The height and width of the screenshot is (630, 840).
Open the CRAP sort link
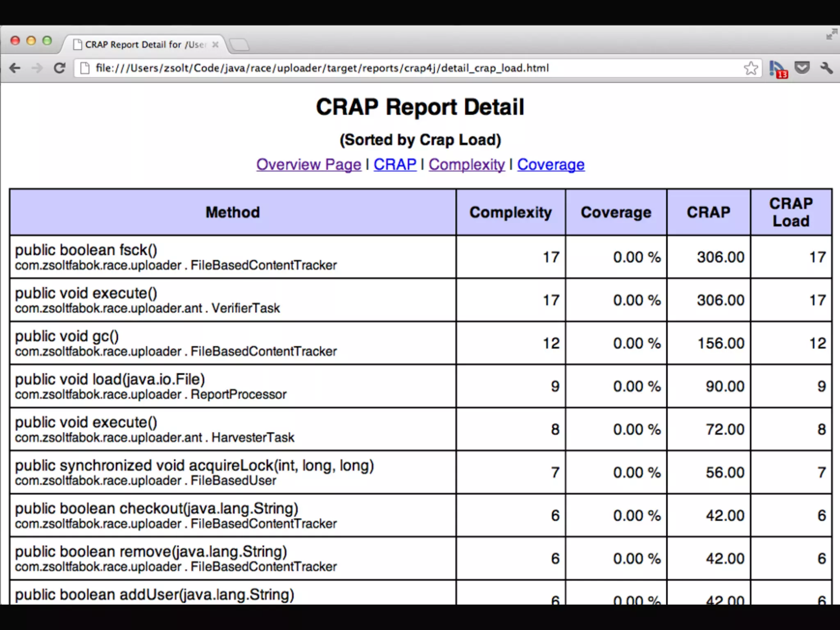click(395, 164)
